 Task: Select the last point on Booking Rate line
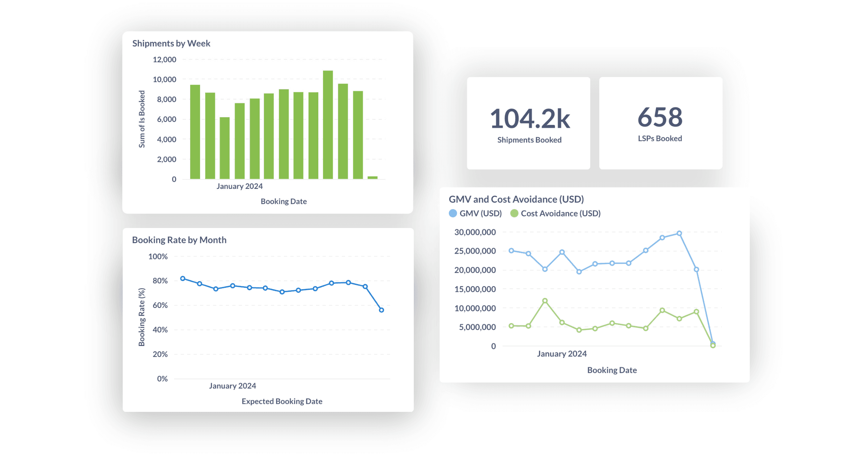(x=381, y=310)
